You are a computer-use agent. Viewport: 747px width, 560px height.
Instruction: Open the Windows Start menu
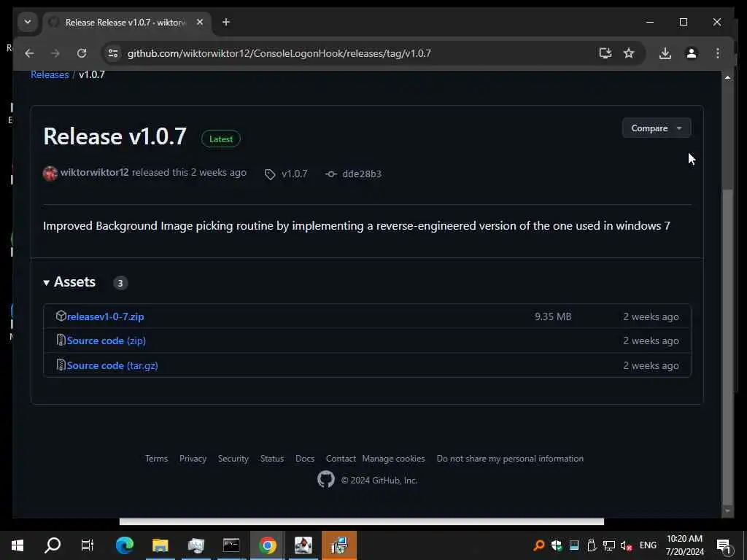18,545
